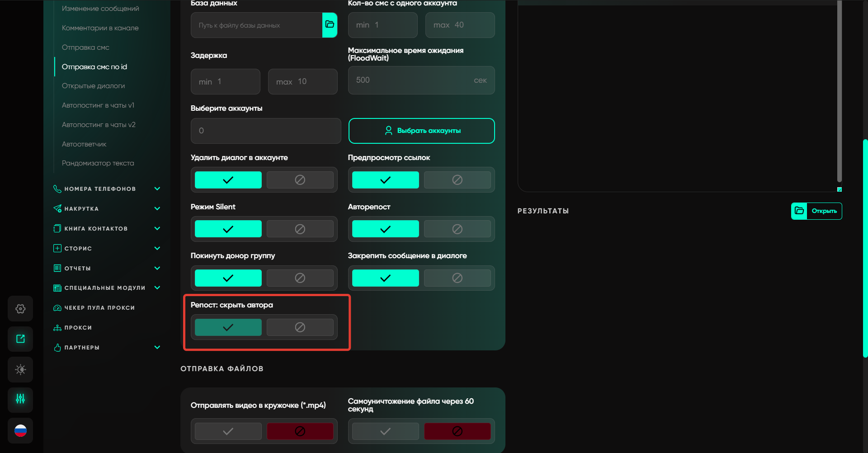Open Автоответчик menu item
This screenshot has height=453, width=868.
(84, 144)
